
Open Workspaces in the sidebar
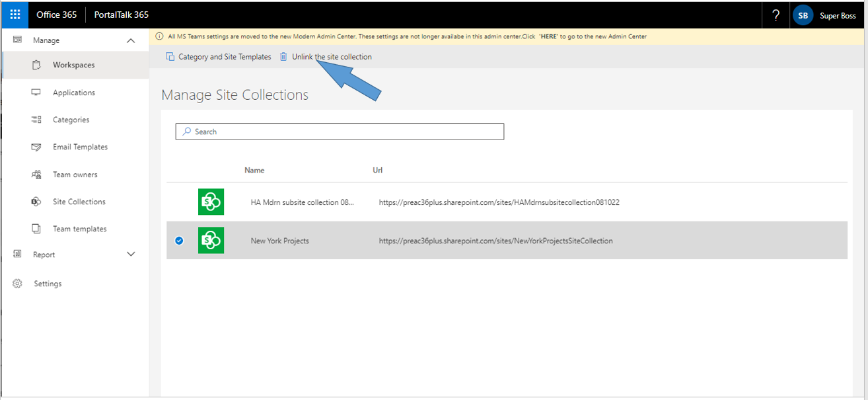73,65
